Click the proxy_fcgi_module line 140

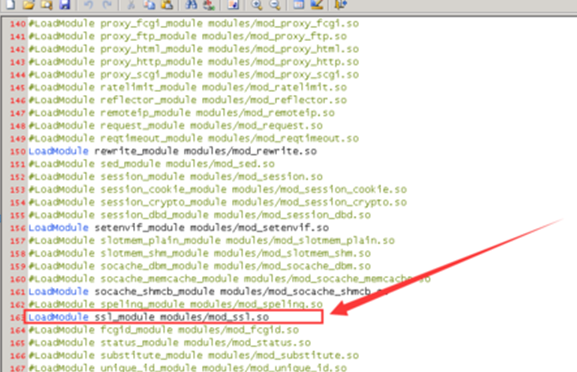194,24
